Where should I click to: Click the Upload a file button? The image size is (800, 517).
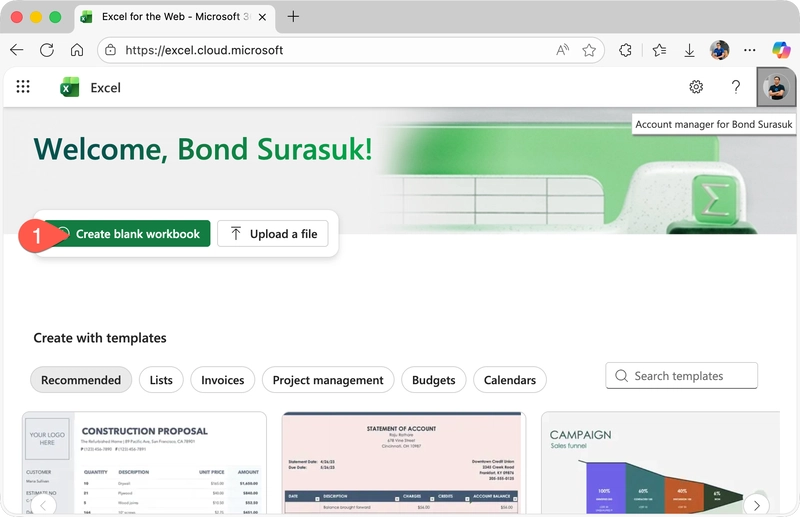tap(273, 234)
